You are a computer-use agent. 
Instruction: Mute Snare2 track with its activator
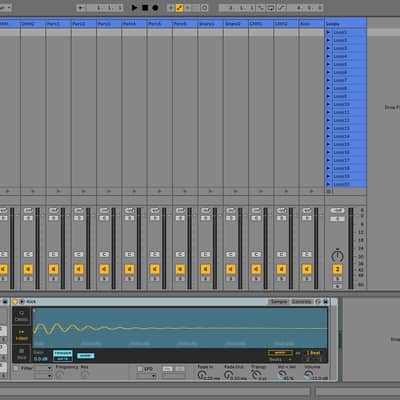pos(231,269)
